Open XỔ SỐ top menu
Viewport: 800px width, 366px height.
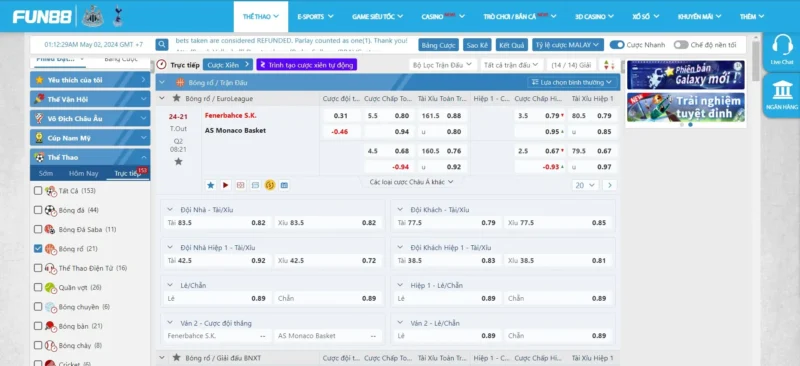coord(646,16)
